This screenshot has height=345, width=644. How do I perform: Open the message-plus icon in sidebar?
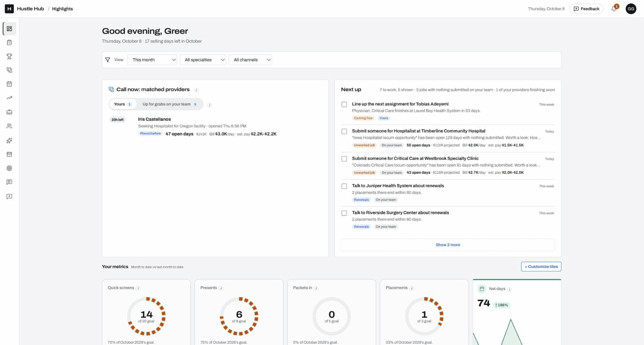(x=9, y=196)
